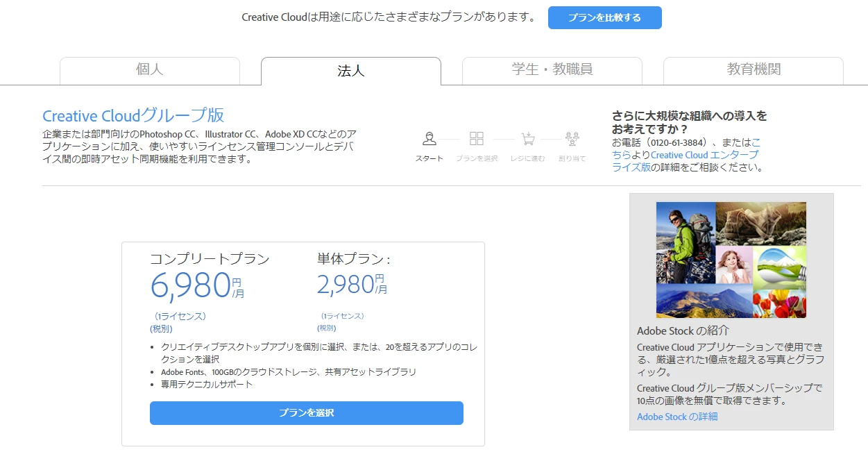Click the コンプリートプラン 6,980 price
The width and height of the screenshot is (868, 452).
197,285
